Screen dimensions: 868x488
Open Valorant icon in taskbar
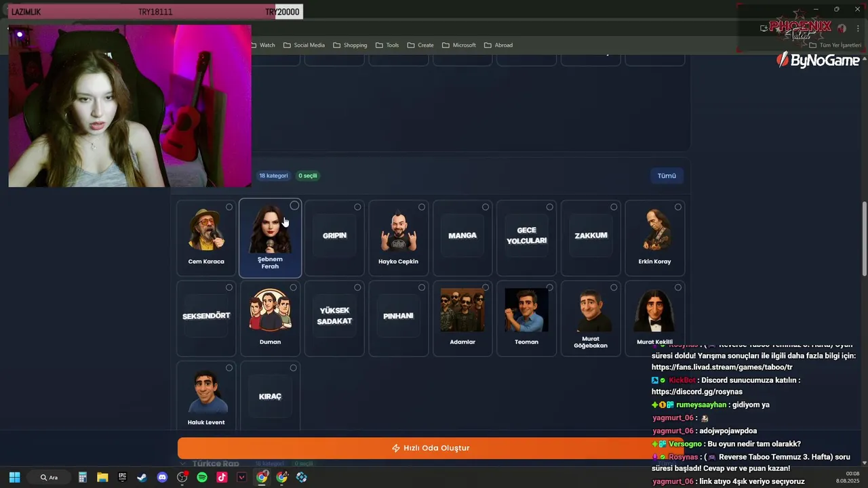click(x=242, y=477)
